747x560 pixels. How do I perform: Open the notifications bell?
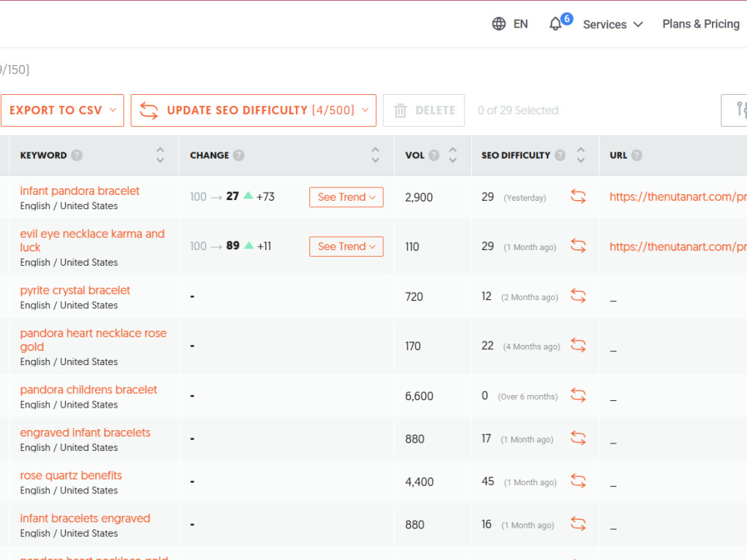[556, 24]
